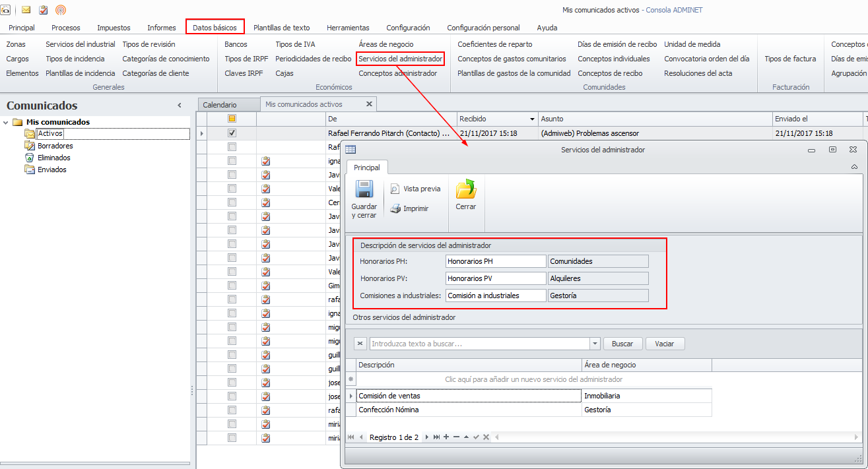Click the Imprimir printer icon

point(395,208)
